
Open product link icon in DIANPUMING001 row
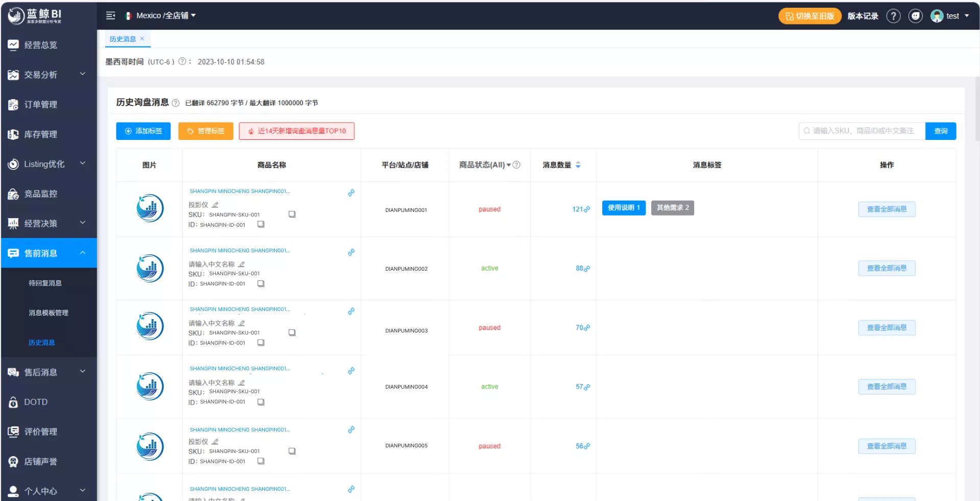point(351,193)
